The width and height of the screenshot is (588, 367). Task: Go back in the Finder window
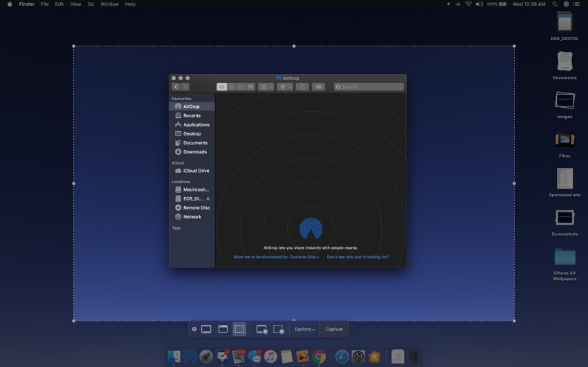pos(176,87)
